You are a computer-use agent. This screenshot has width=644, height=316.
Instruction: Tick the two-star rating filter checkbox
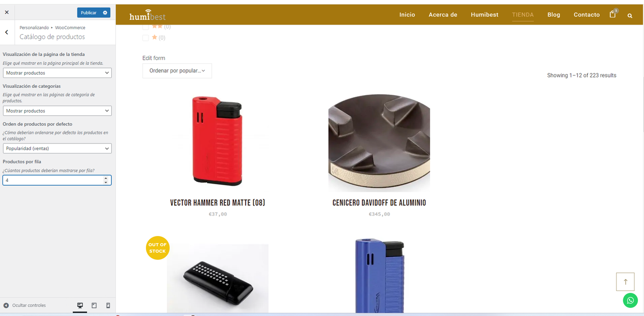145,27
